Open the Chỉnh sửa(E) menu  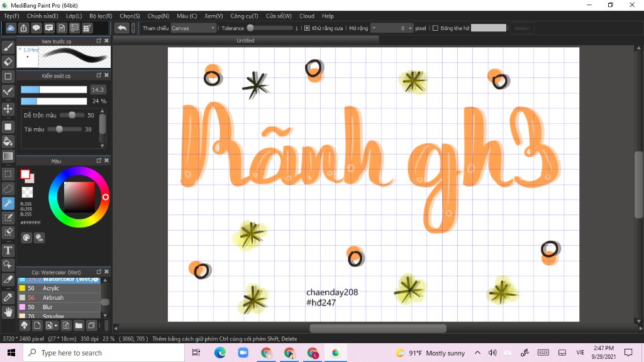[x=43, y=16]
